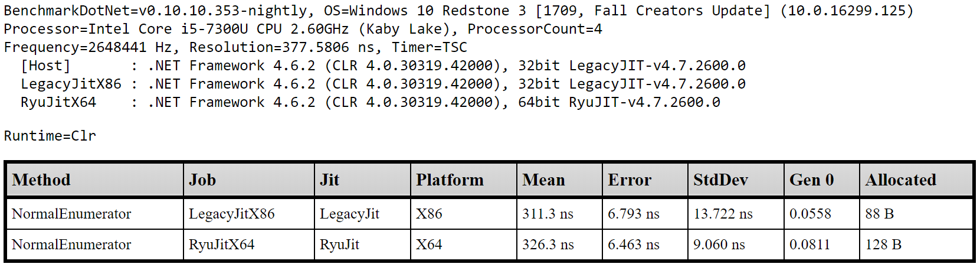
Task: Click the Gen 0 column header
Action: click(x=822, y=180)
